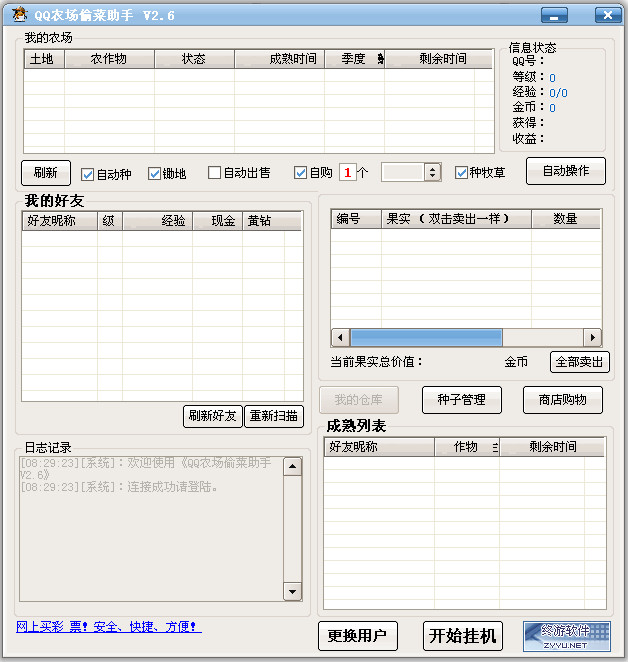Click the 黄钻 column header
628x662 pixels.
coord(272,221)
